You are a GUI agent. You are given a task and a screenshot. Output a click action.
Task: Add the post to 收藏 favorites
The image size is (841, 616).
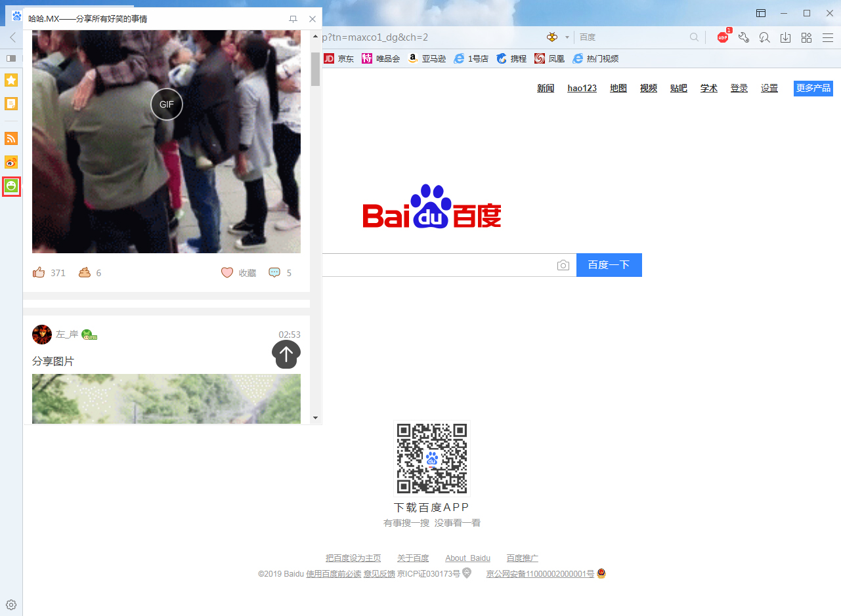238,272
